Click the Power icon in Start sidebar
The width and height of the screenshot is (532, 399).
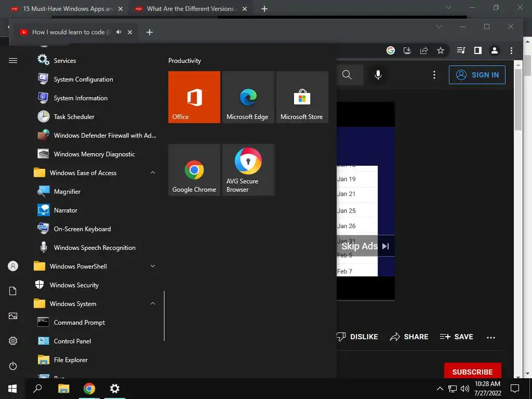(x=13, y=366)
